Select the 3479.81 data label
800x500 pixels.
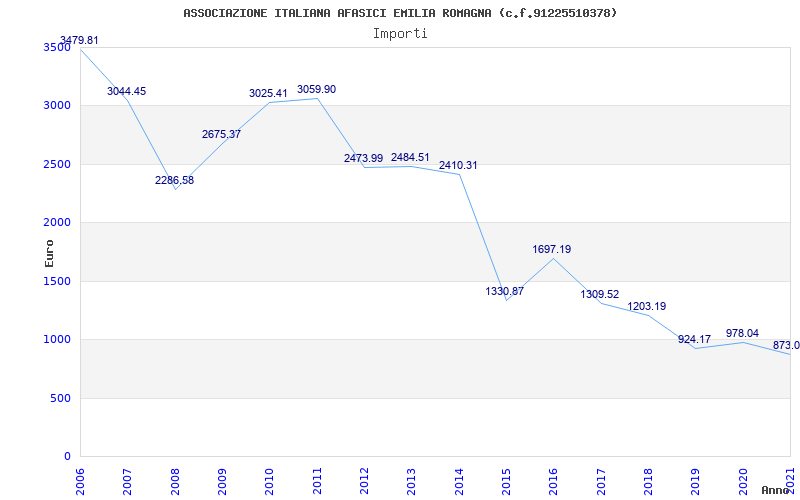pyautogui.click(x=79, y=40)
